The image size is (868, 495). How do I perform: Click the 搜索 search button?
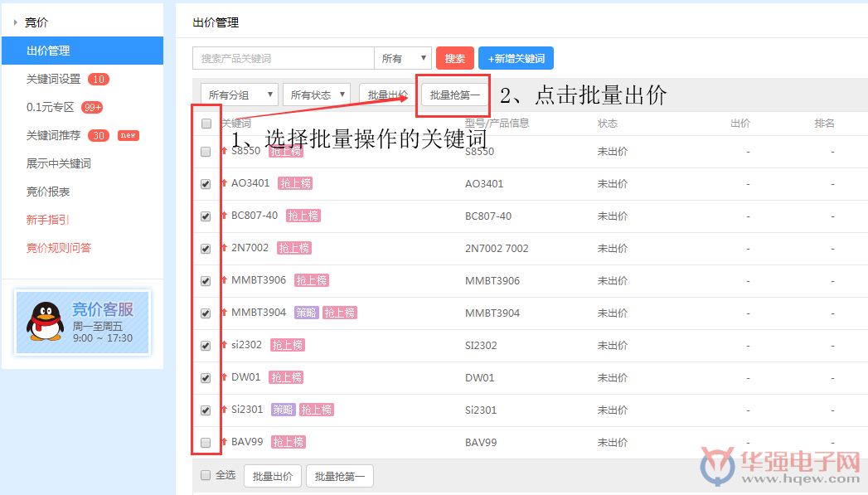click(x=454, y=57)
